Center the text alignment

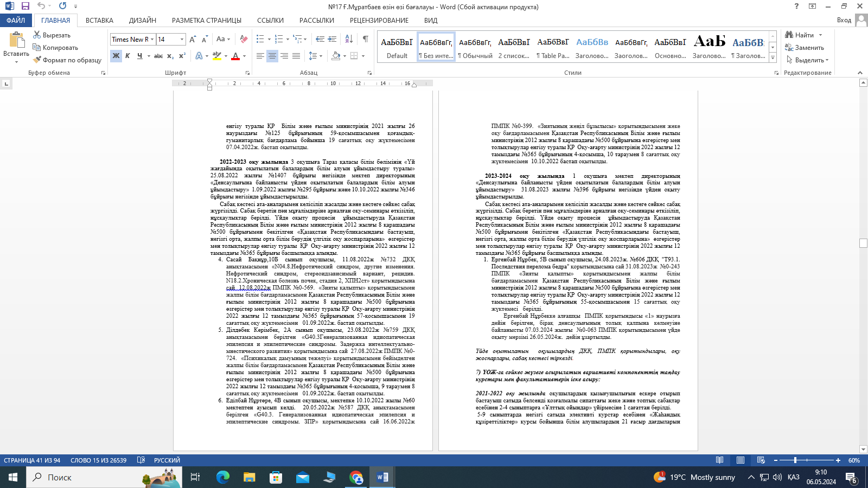[x=272, y=55]
